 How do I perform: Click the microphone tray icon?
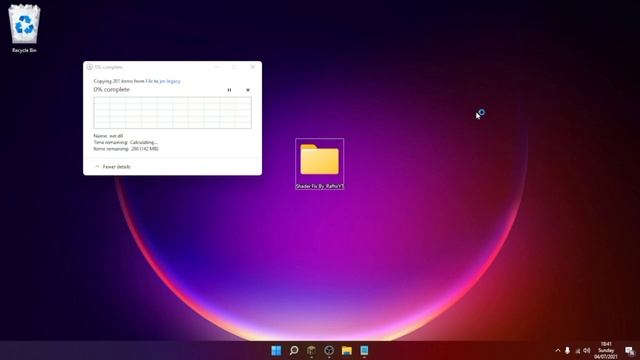[x=567, y=351]
